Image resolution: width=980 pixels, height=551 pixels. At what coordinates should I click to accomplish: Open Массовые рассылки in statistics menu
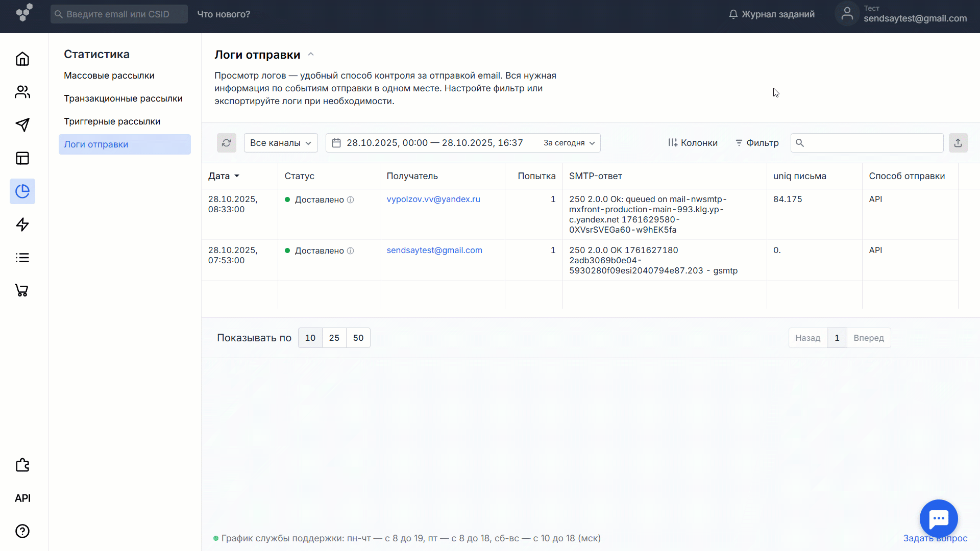(x=109, y=76)
